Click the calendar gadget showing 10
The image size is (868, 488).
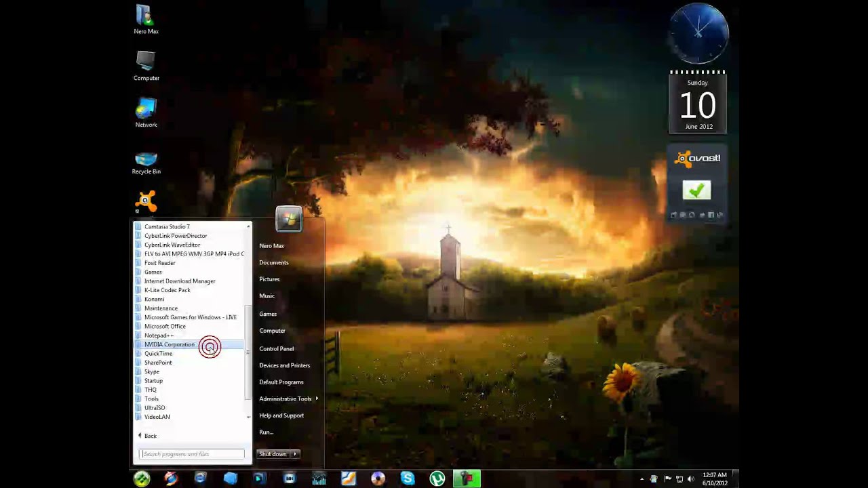point(698,102)
